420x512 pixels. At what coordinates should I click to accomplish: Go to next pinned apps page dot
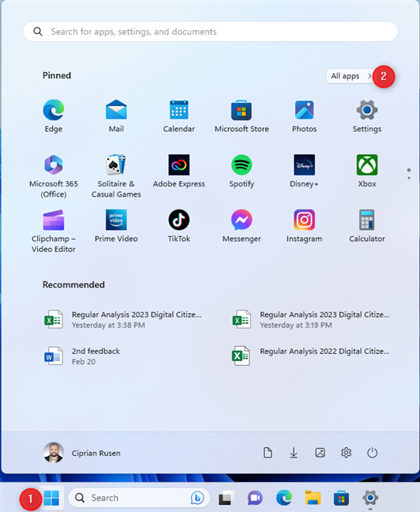(x=409, y=178)
